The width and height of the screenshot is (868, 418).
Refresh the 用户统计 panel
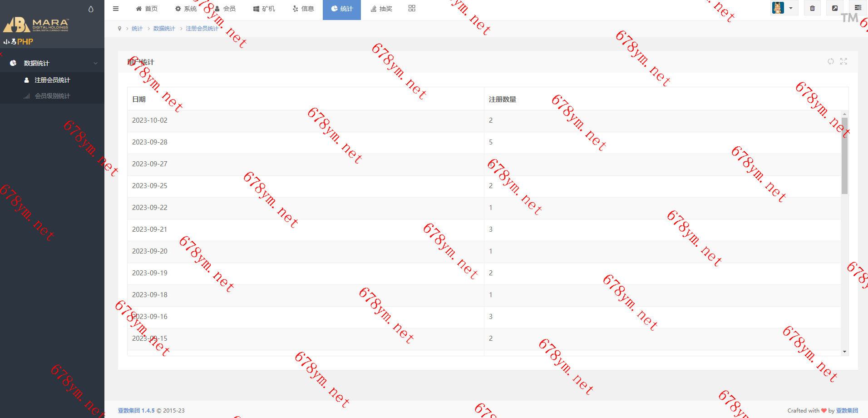(x=830, y=61)
